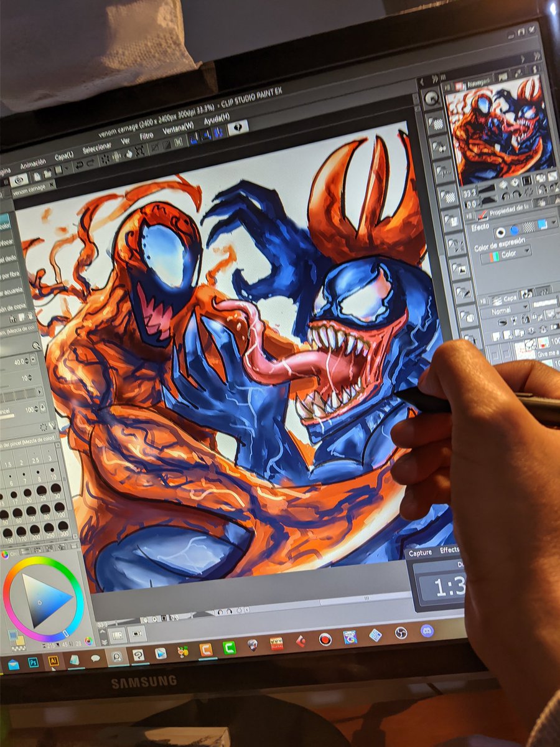Toggle the border effect circle icon
Screen dimensions: 560x747
pyautogui.click(x=500, y=232)
